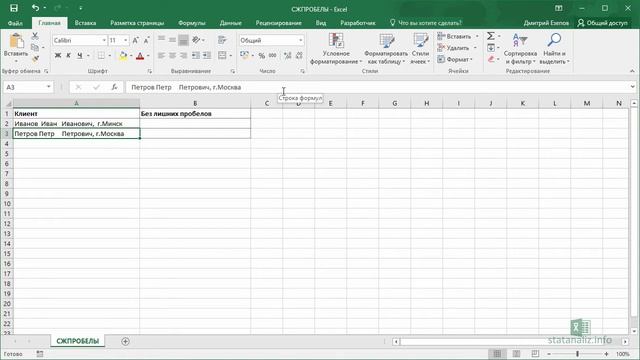Switch to Page Layout view icon
Image resolution: width=640 pixels, height=360 pixels.
[516, 354]
